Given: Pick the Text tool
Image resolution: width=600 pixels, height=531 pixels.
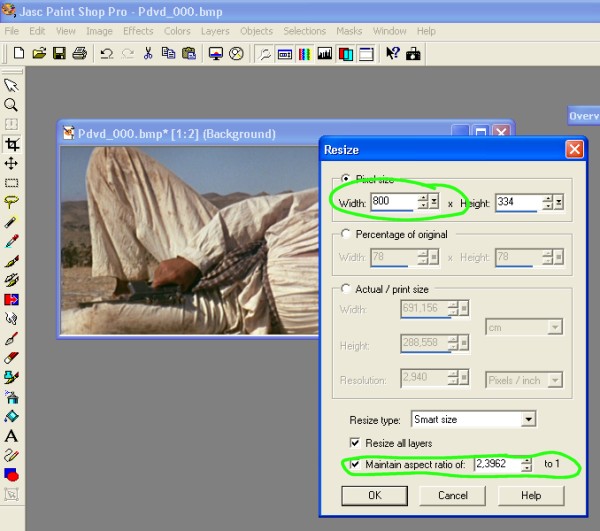Looking at the screenshot, I should 12,436.
